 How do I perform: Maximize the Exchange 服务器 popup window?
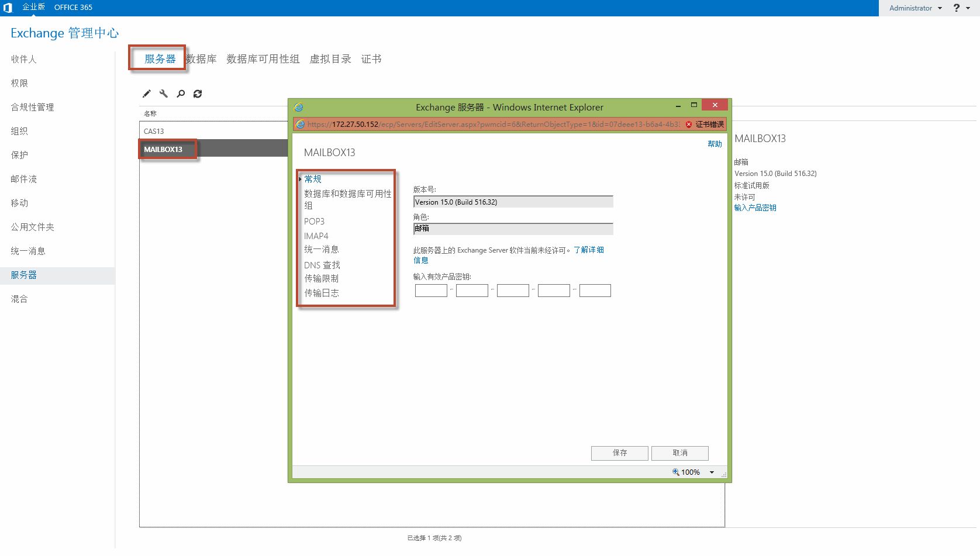pyautogui.click(x=694, y=105)
